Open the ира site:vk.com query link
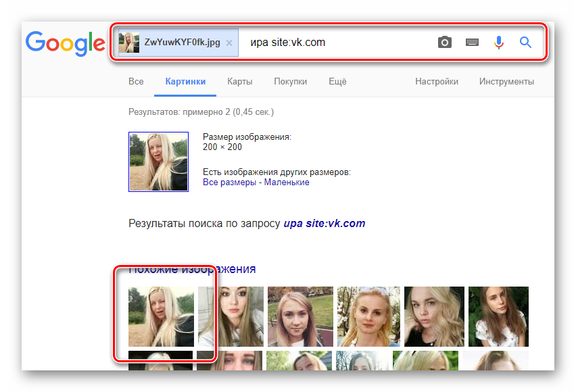576x392 pixels. (324, 224)
